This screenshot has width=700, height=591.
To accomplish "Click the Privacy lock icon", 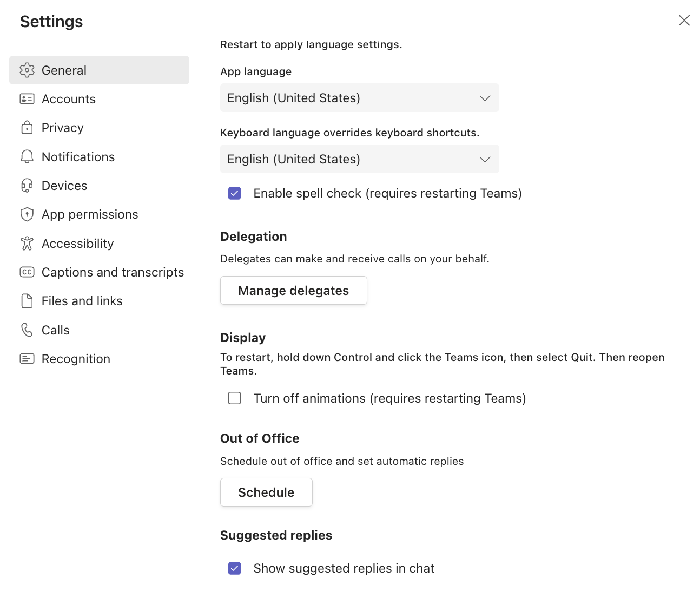I will [27, 128].
